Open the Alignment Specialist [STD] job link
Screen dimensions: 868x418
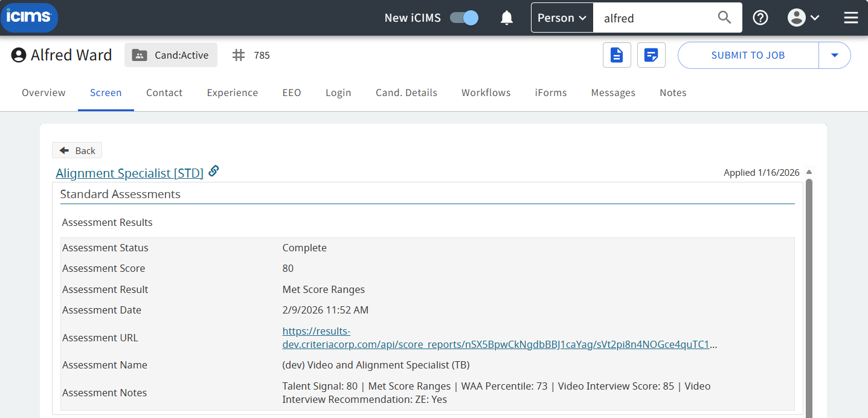coord(129,173)
